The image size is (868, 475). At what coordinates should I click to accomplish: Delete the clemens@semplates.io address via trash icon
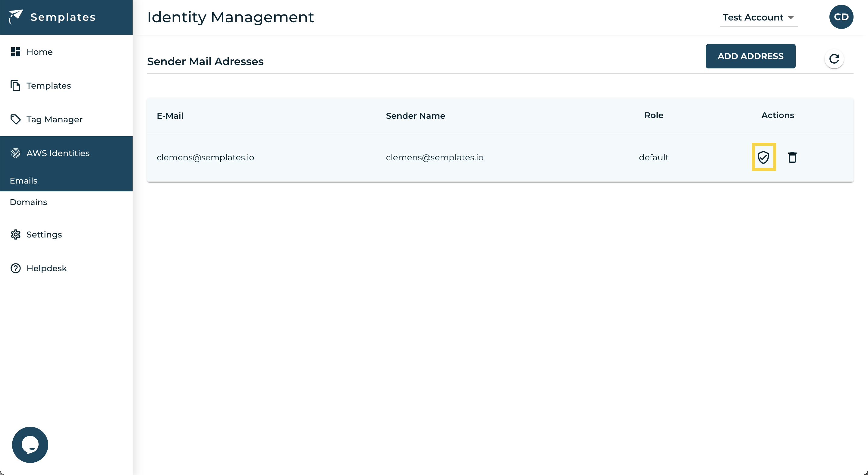click(x=792, y=157)
